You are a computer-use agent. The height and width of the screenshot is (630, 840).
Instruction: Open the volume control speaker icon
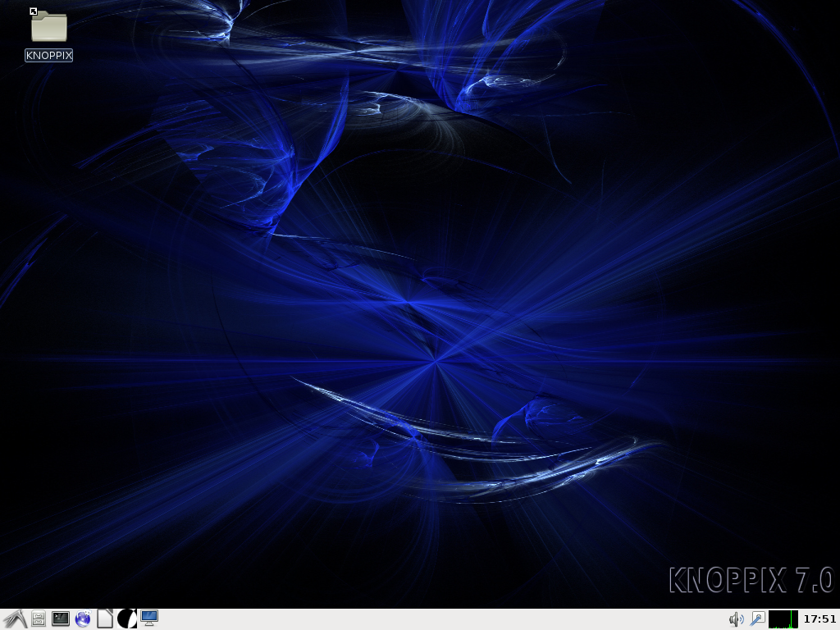[737, 620]
